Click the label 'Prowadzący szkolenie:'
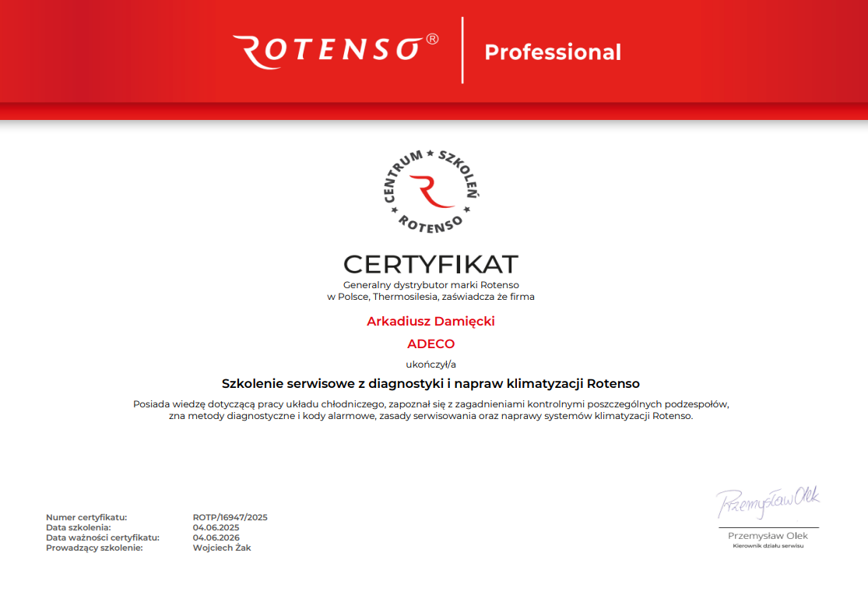 point(94,548)
